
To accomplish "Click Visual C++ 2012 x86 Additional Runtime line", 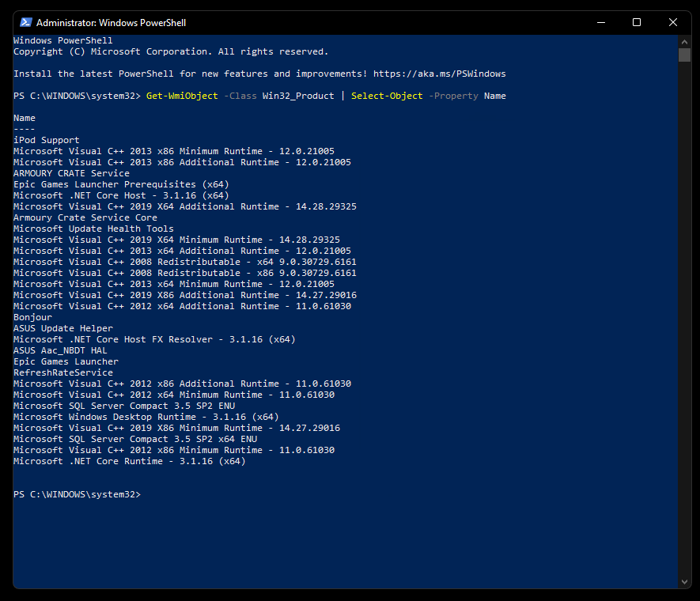I will (x=182, y=384).
